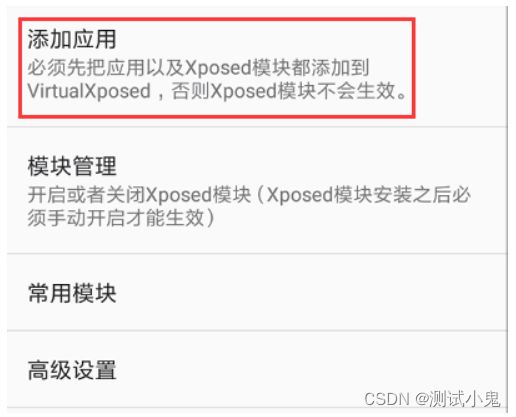This screenshot has width=516, height=417.
Task: Click the text Xposed模块安装之后必 in the 模块管理 description
Action: pos(369,194)
